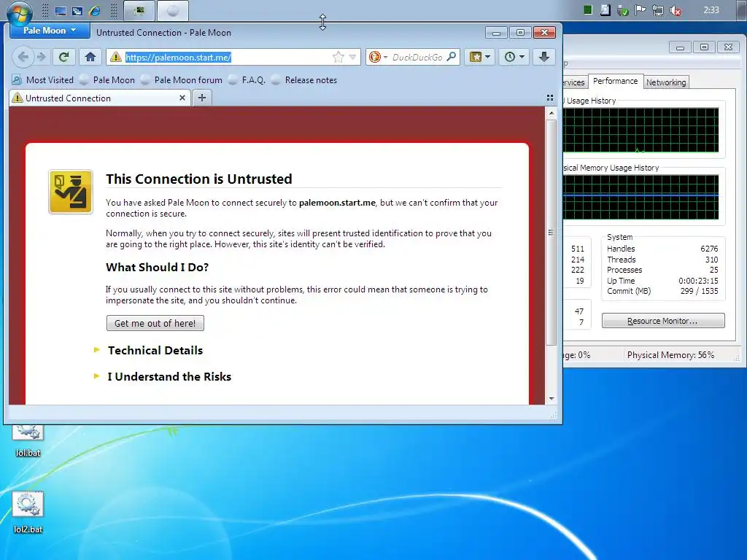Go back with the Back arrow button
The height and width of the screenshot is (560, 747).
(x=23, y=57)
